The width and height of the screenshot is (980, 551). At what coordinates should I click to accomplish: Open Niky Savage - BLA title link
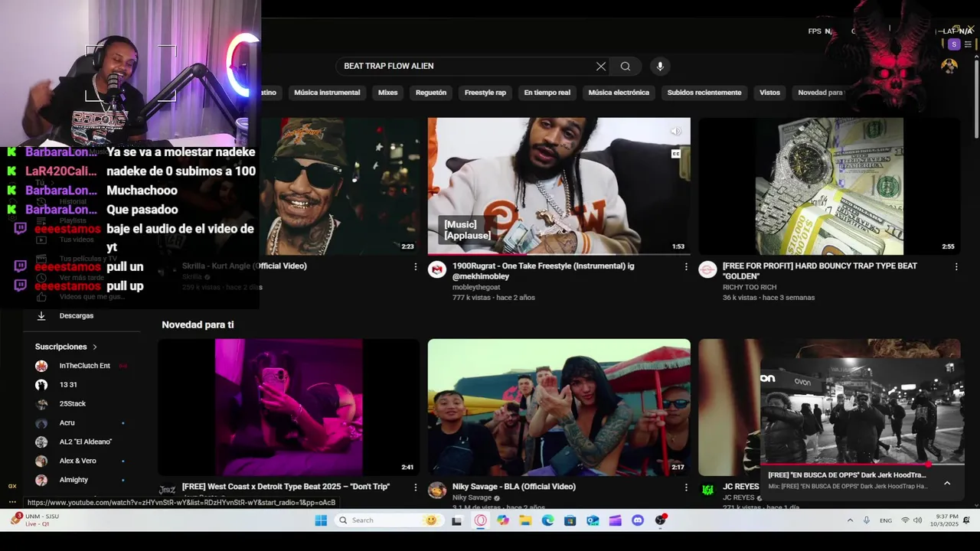pos(514,487)
